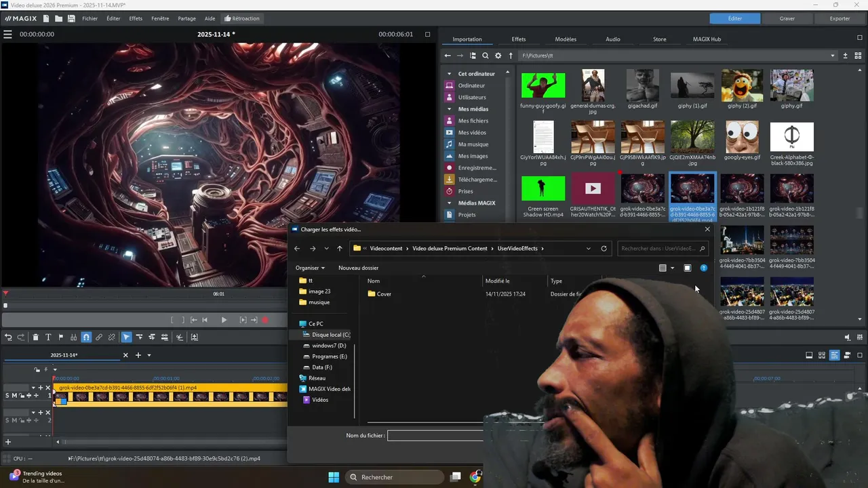Toggle the magnet snapping button
868x488 pixels.
[86, 337]
